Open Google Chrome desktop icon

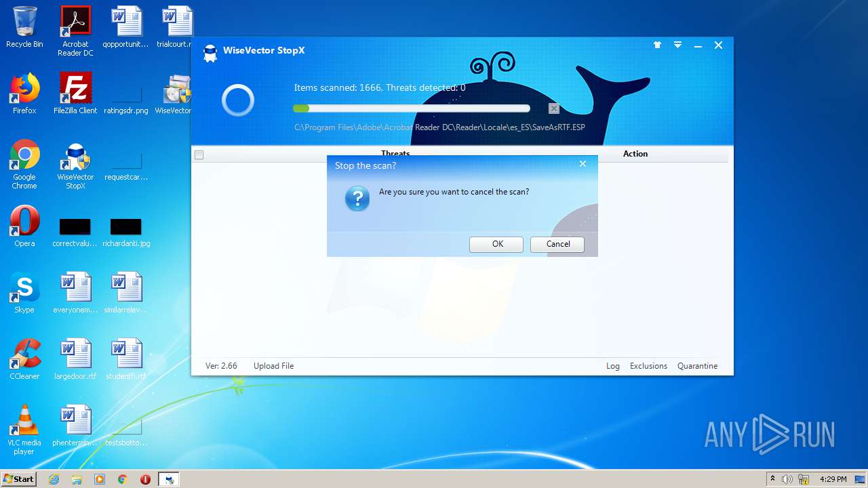(24, 164)
